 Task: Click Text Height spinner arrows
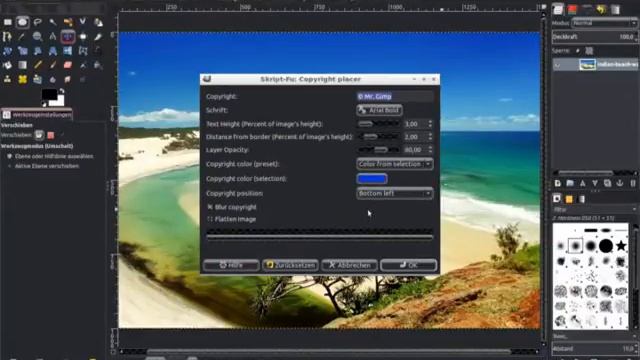pos(430,124)
